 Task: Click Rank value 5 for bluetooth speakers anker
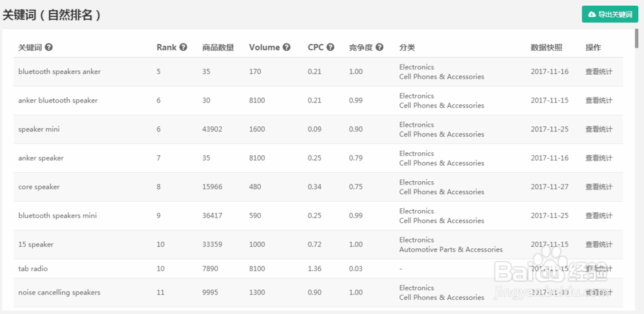pos(158,72)
